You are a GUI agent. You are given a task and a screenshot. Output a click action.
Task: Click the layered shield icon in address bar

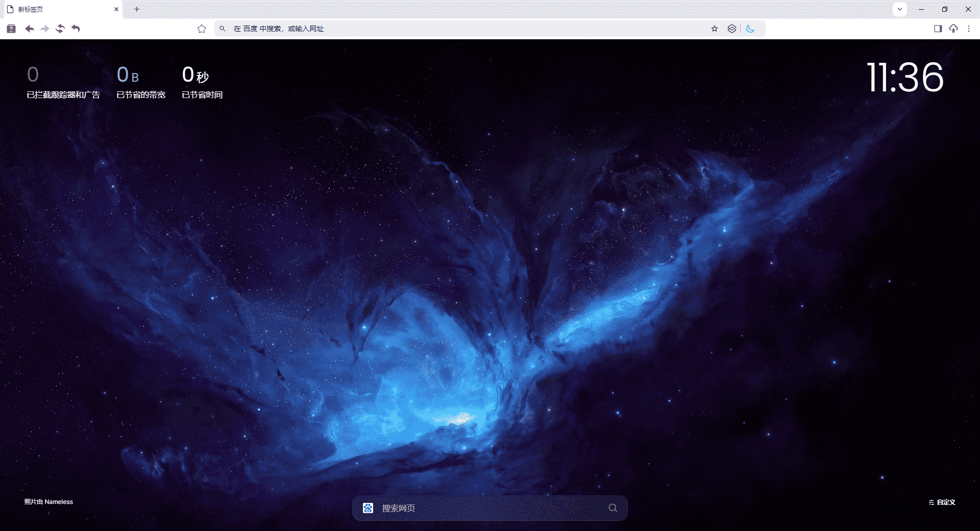pyautogui.click(x=732, y=29)
